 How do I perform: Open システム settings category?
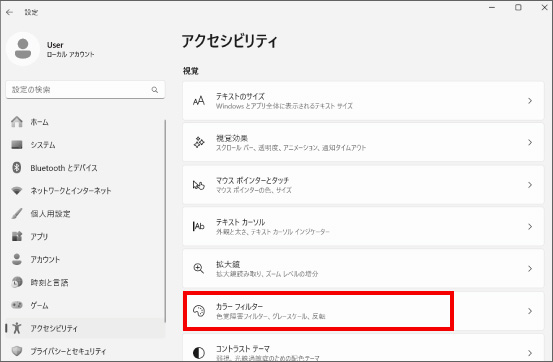tap(85, 145)
